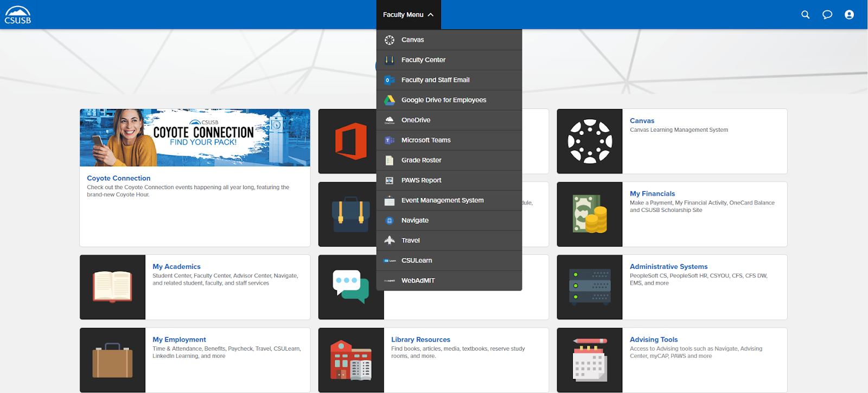
Task: Click the WebAdMIT menu icon
Action: coord(390,281)
